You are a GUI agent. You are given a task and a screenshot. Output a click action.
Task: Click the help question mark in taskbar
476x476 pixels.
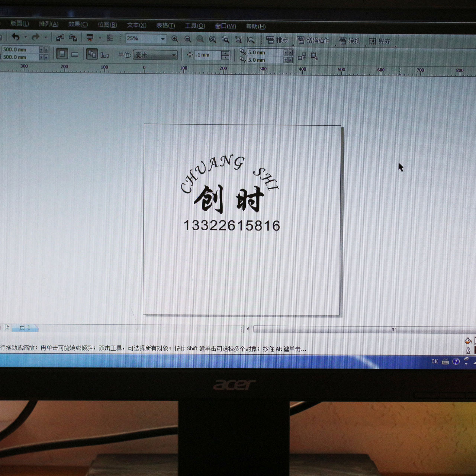tap(456, 361)
